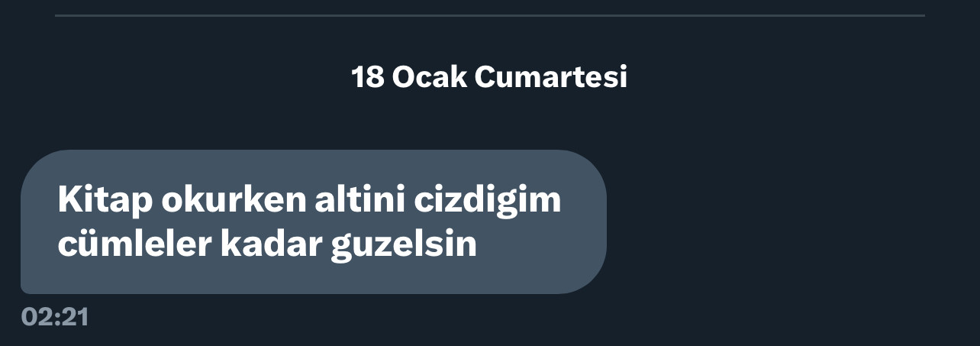Click the 18 Ocak Cumartesi date header

pyautogui.click(x=489, y=77)
